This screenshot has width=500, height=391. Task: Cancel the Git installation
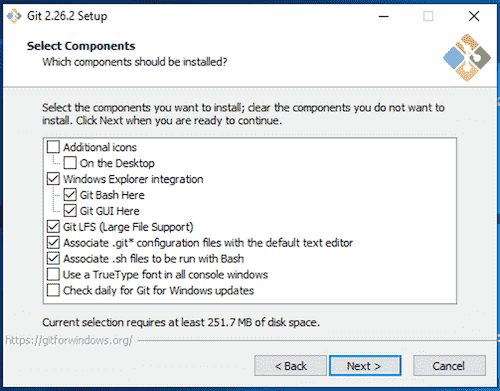(x=449, y=366)
